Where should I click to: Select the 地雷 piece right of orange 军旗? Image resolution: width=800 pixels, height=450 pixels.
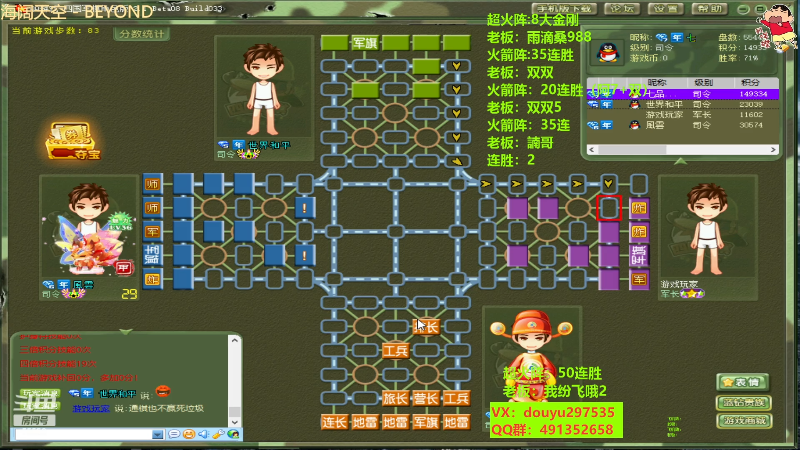click(x=457, y=422)
